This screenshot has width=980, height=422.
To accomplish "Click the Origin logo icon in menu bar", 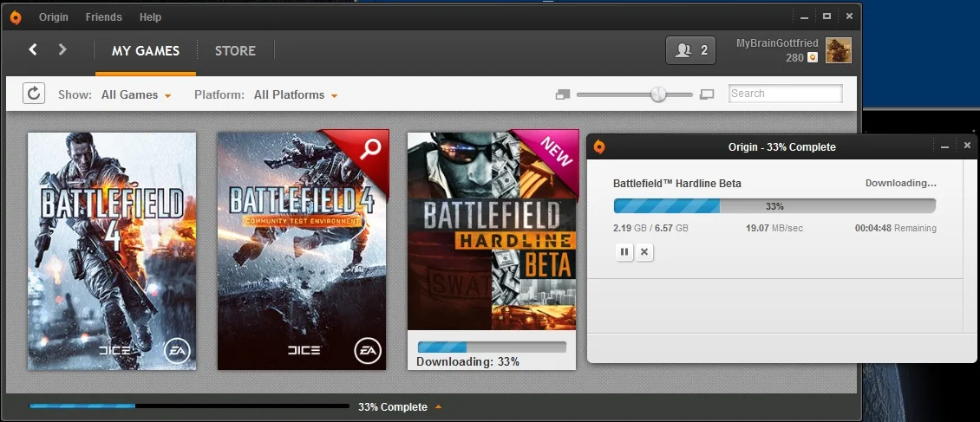I will pos(16,17).
